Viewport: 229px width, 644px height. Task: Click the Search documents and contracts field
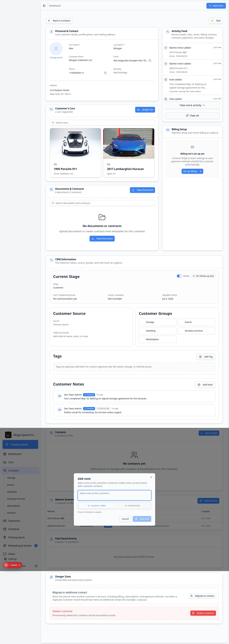click(102, 203)
